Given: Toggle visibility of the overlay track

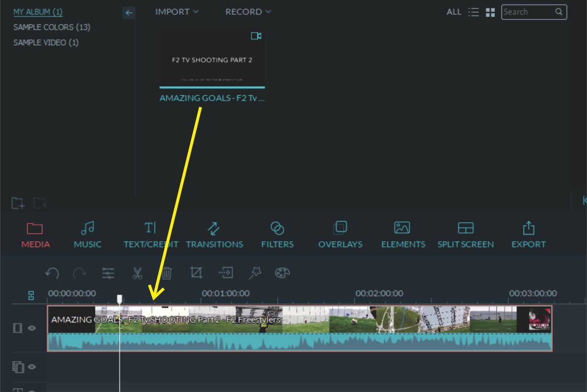Looking at the screenshot, I should [x=32, y=367].
